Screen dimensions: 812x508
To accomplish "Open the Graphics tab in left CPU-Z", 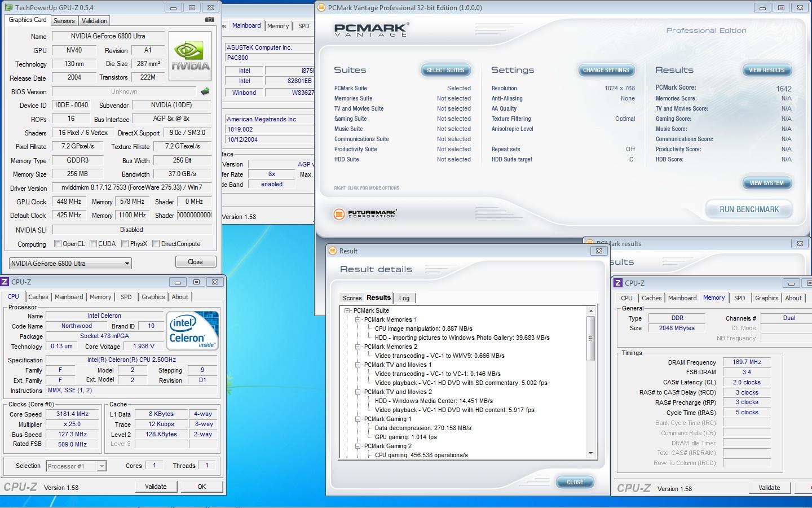I will [x=153, y=297].
